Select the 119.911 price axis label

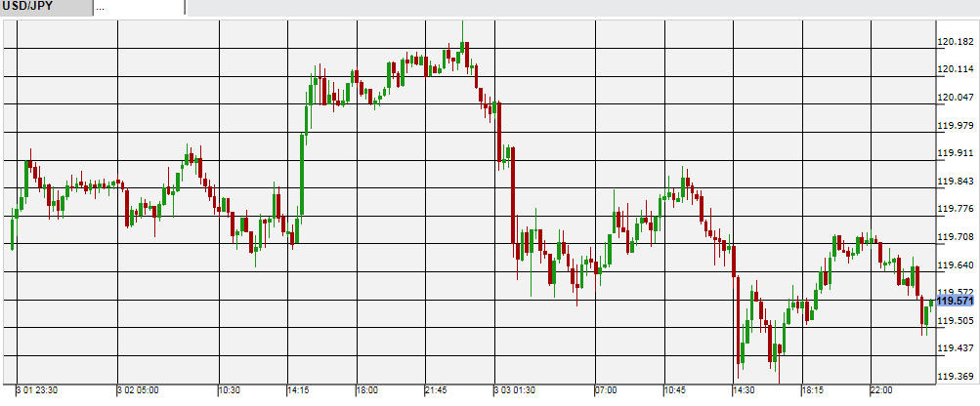(956, 153)
